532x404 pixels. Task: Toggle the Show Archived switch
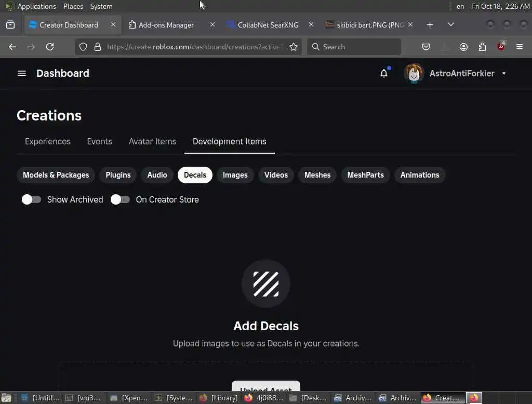[x=31, y=199]
